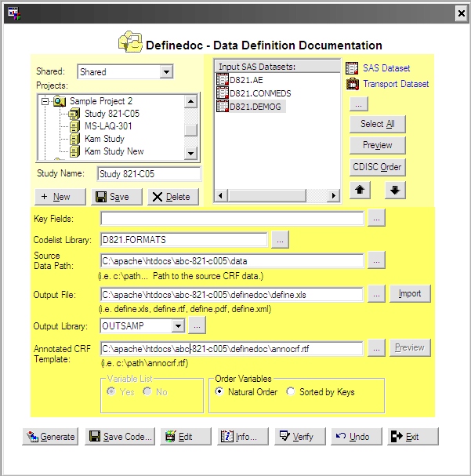Click the MS-LAQ-301 study icon
The height and width of the screenshot is (476, 471).
pos(74,126)
